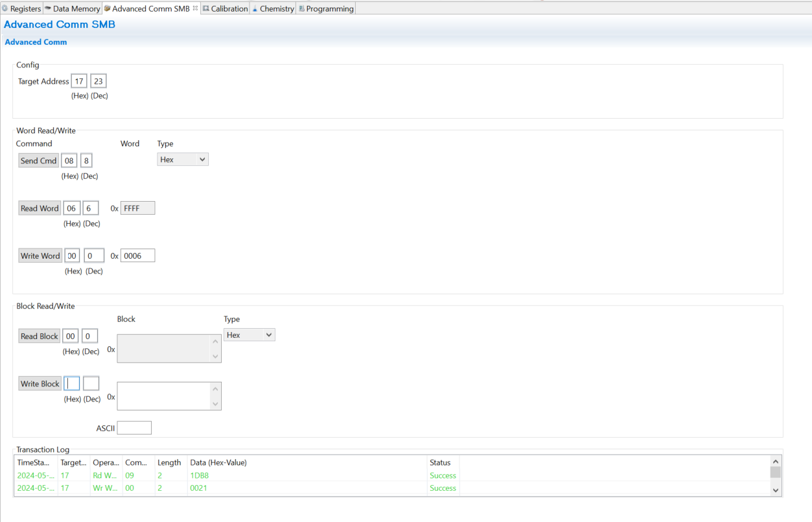Click the Programming tab icon
The image size is (812, 522).
pos(302,8)
